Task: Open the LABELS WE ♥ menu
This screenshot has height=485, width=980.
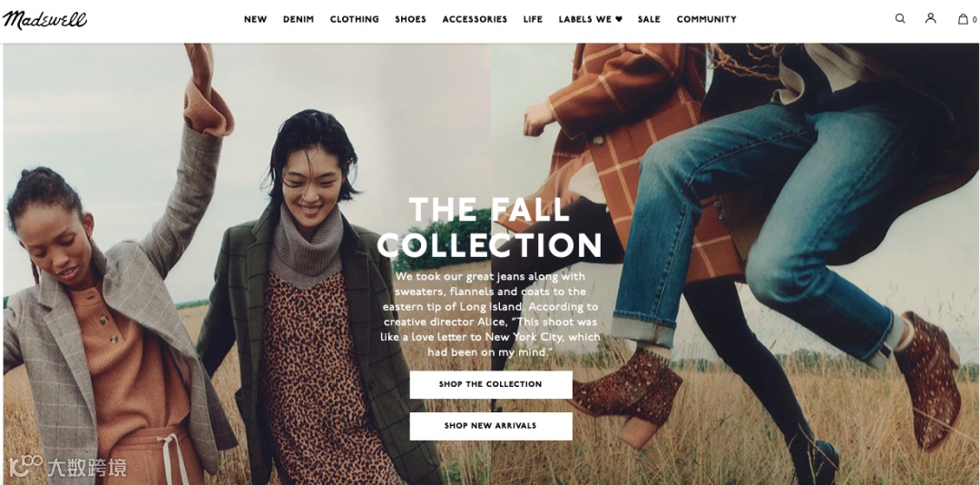Action: click(591, 19)
